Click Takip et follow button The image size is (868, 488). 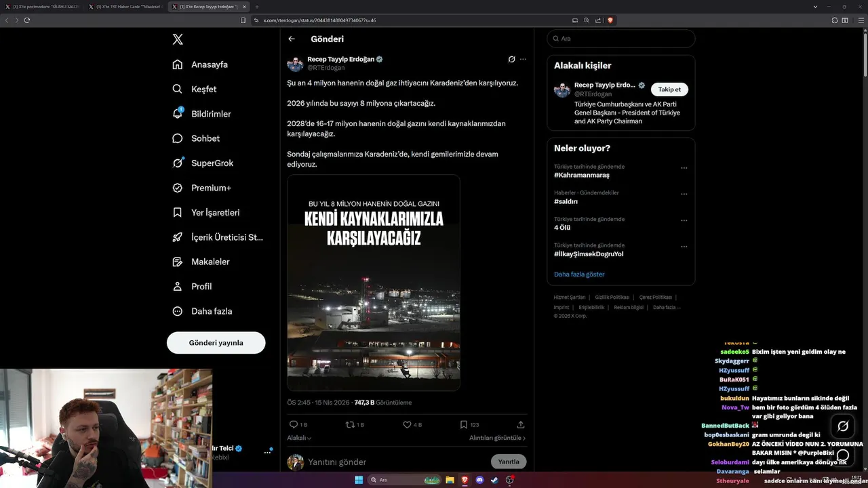[669, 89]
